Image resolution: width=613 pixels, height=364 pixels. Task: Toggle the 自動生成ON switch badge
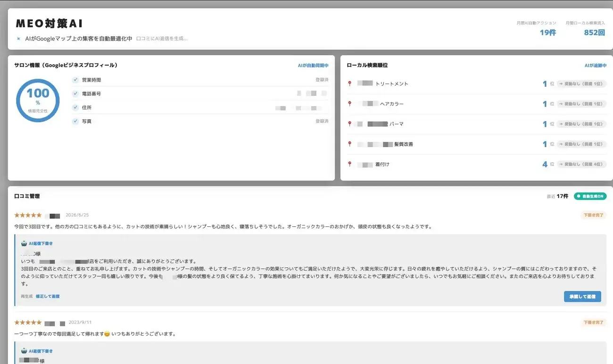click(x=590, y=196)
